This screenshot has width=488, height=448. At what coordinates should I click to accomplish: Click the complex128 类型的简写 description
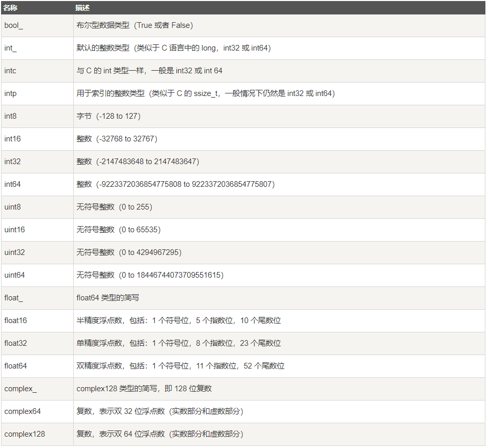click(x=144, y=389)
